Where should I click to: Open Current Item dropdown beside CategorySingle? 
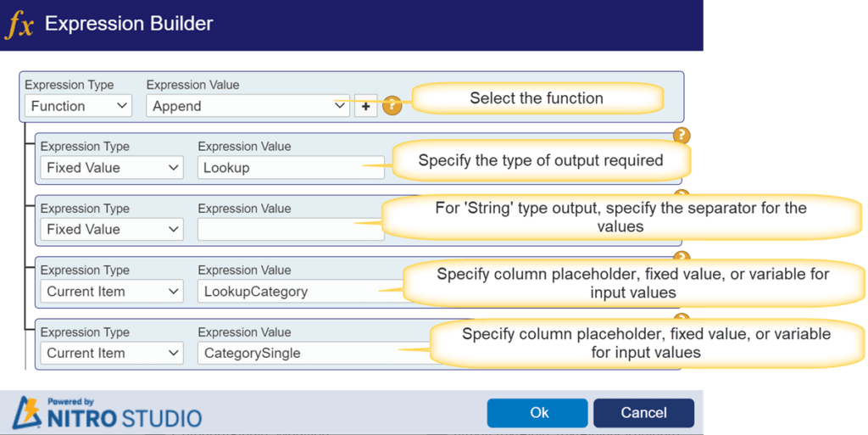point(112,353)
